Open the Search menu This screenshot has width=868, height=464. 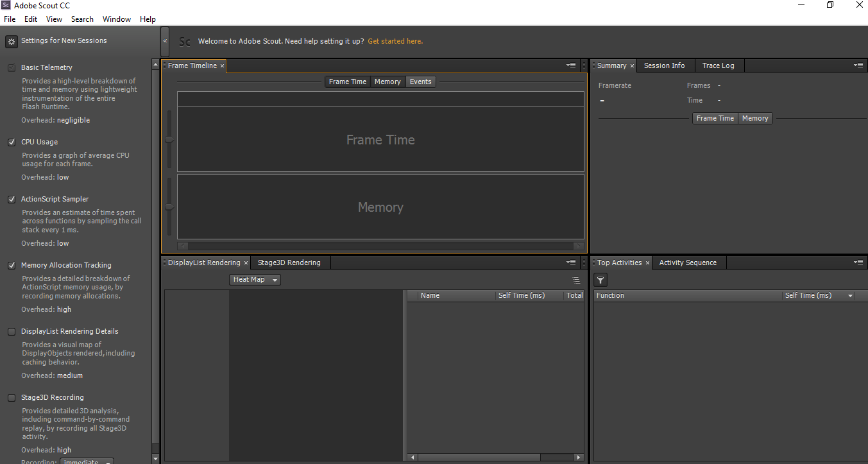click(82, 19)
